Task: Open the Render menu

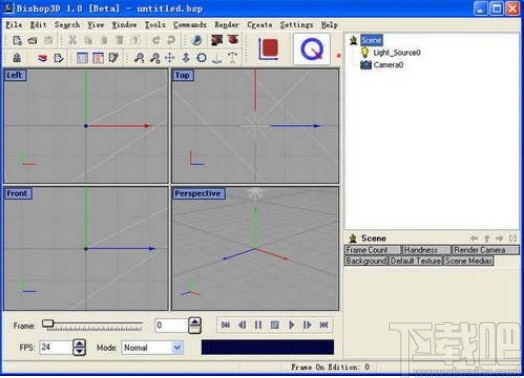Action: click(x=227, y=25)
